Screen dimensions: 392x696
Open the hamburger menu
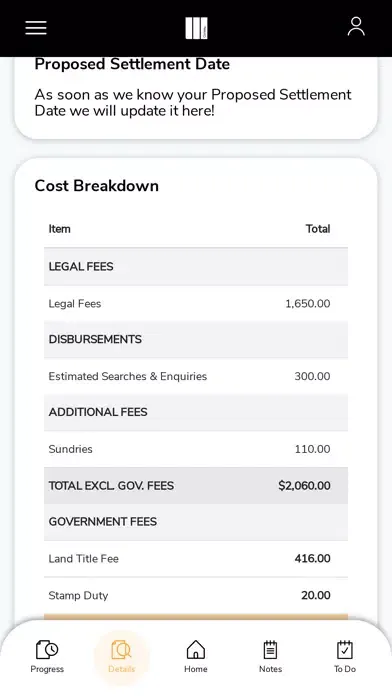click(x=36, y=28)
